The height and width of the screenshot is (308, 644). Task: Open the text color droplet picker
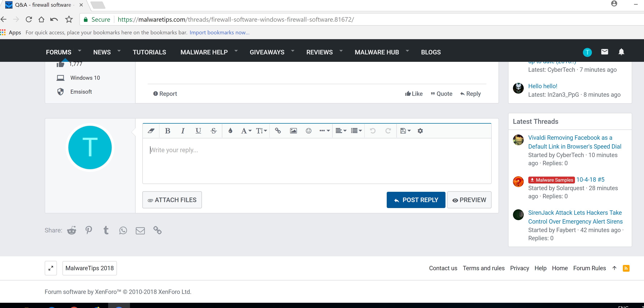[230, 131]
